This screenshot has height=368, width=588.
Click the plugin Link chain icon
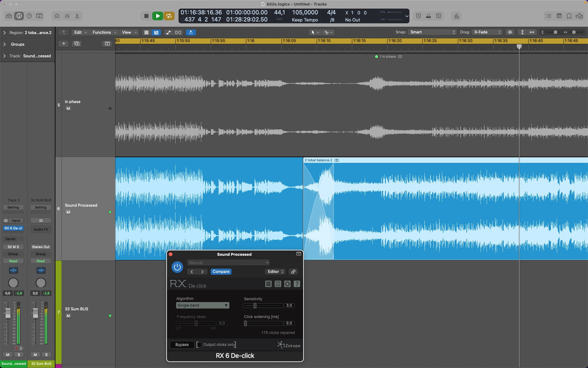click(x=293, y=272)
